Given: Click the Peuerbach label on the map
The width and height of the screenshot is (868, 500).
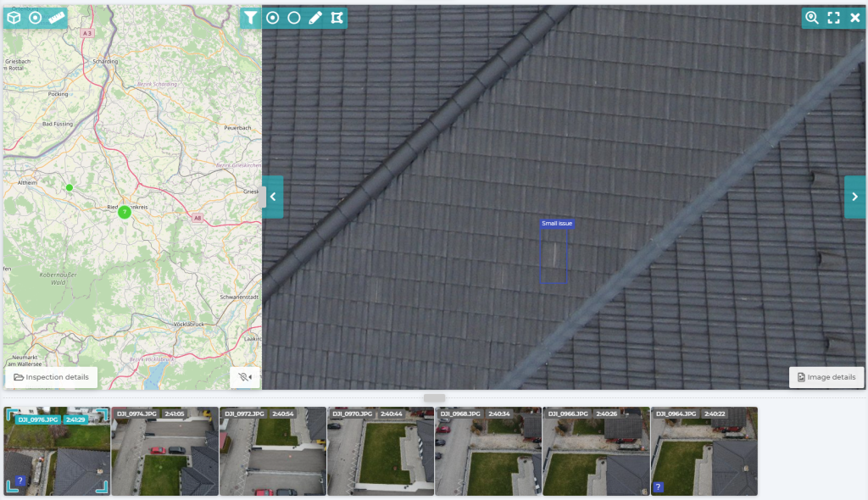Looking at the screenshot, I should click(x=237, y=128).
